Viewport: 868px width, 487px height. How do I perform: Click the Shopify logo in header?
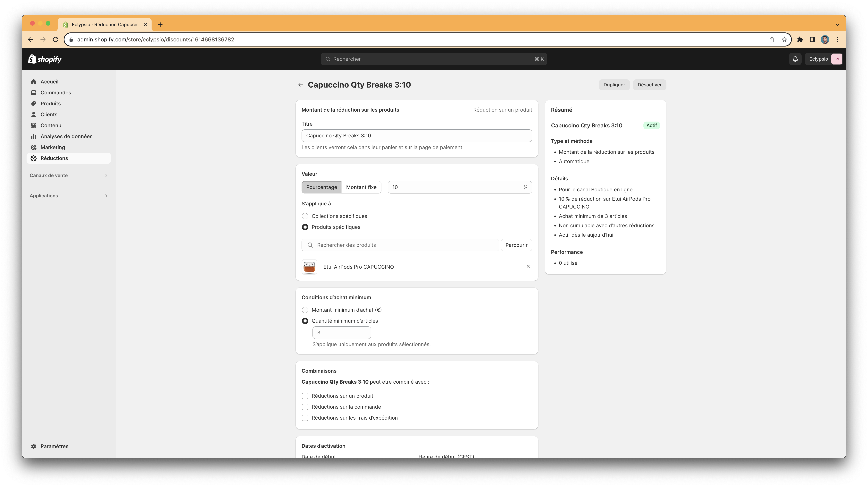click(45, 59)
